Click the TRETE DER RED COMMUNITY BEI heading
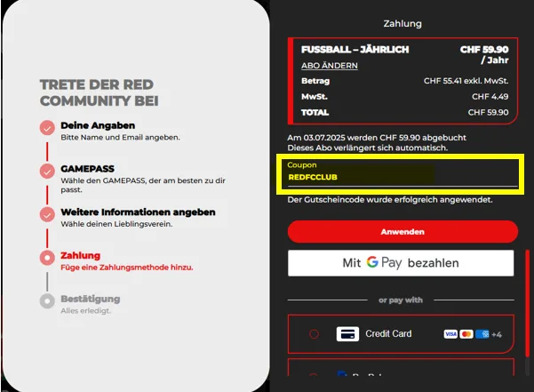 (100, 92)
